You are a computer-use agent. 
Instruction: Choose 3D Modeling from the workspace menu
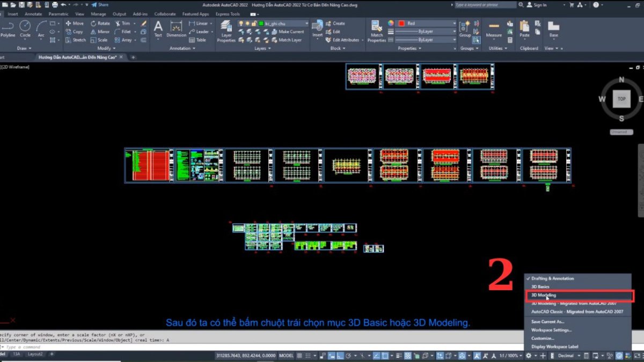(x=543, y=295)
